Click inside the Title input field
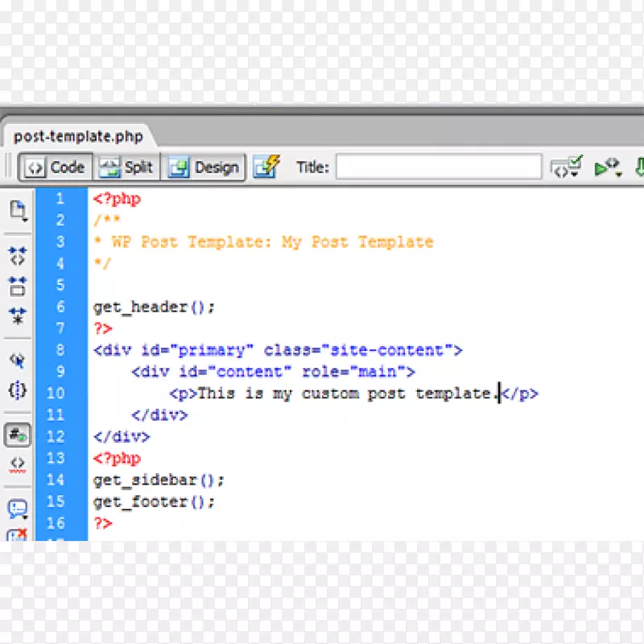Screen dimensions: 644x644 click(x=439, y=167)
